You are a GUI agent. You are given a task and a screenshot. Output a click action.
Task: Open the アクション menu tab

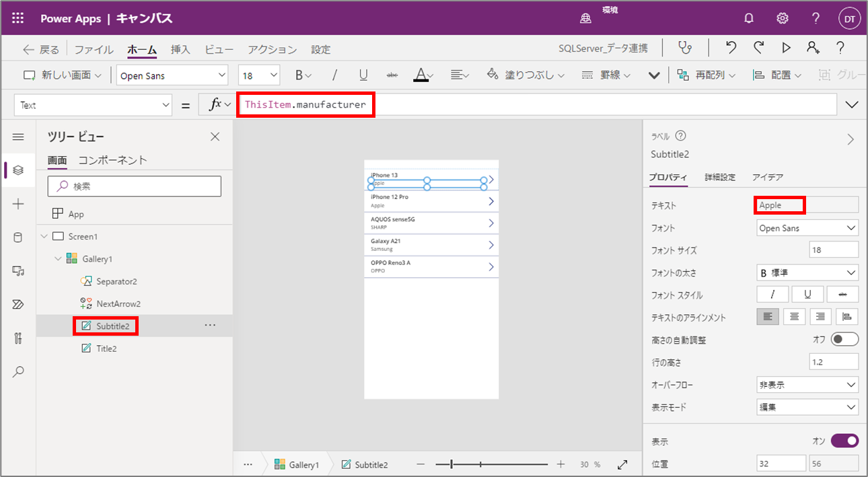(272, 49)
